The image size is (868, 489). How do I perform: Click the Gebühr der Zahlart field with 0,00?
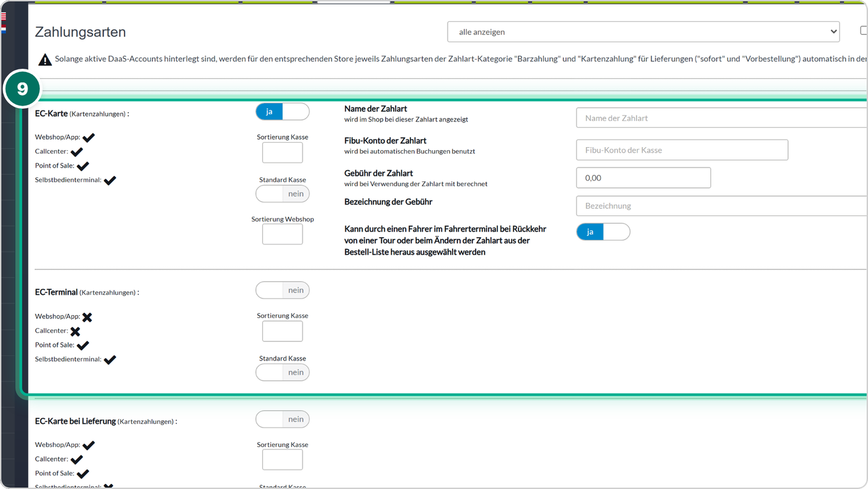(644, 177)
